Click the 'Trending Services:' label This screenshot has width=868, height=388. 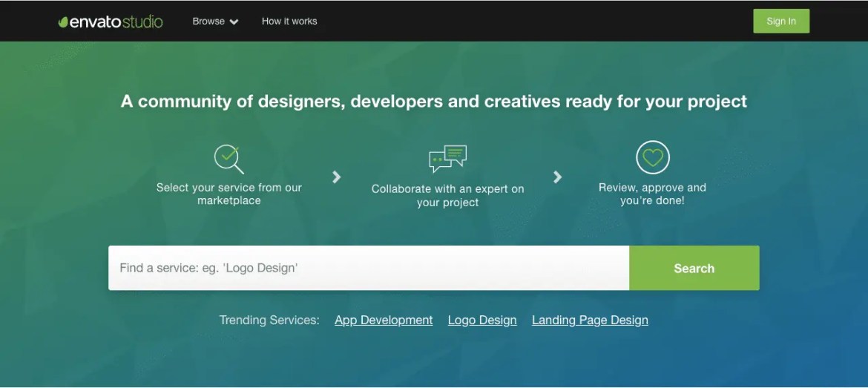[x=269, y=320]
